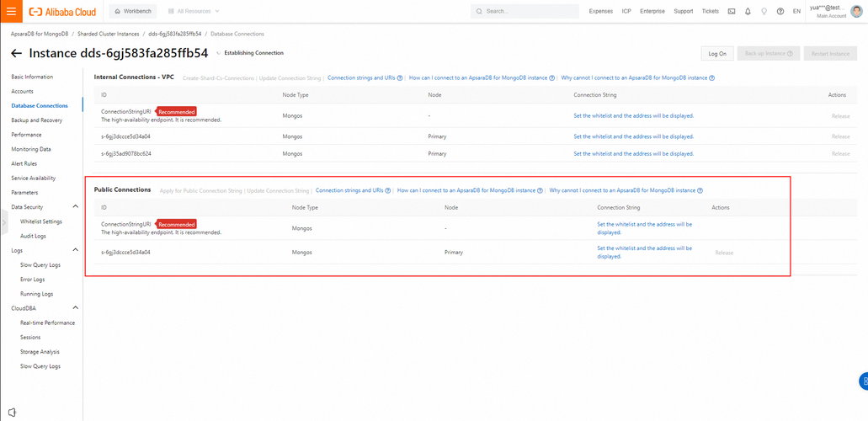The width and height of the screenshot is (868, 421).
Task: Open Audit Logs
Action: pyautogui.click(x=33, y=236)
